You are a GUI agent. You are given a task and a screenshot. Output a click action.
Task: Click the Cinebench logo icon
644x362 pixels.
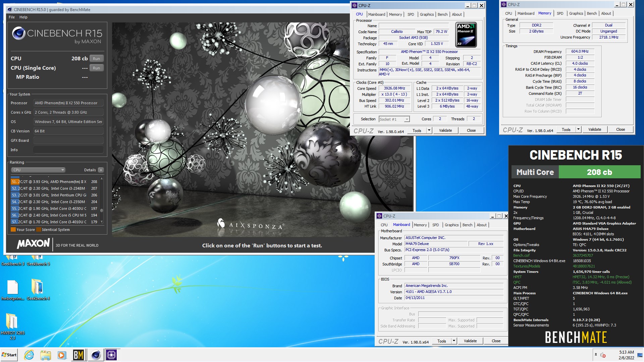tap(19, 34)
